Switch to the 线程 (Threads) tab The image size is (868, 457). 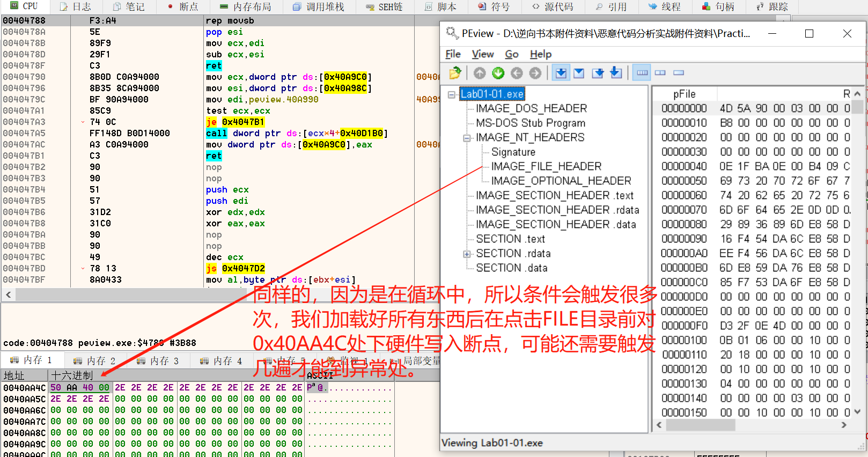pos(665,6)
